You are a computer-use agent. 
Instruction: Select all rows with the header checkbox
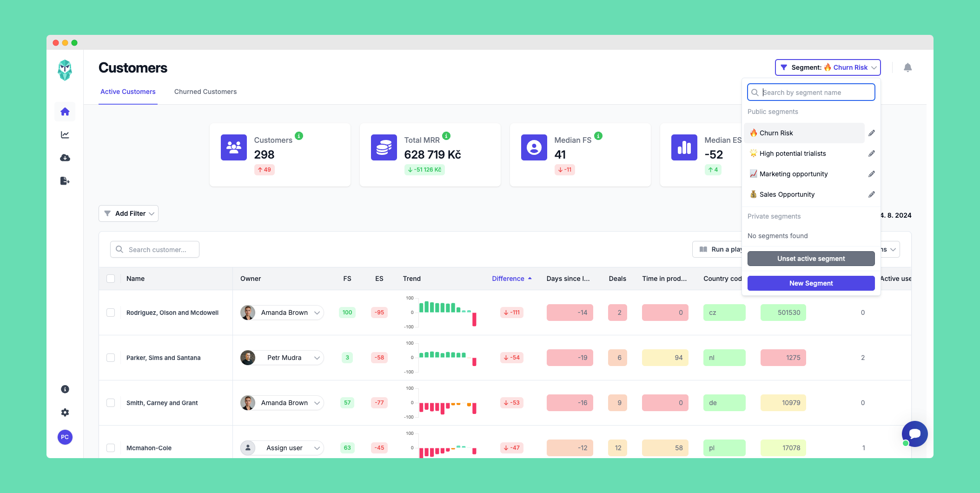111,278
